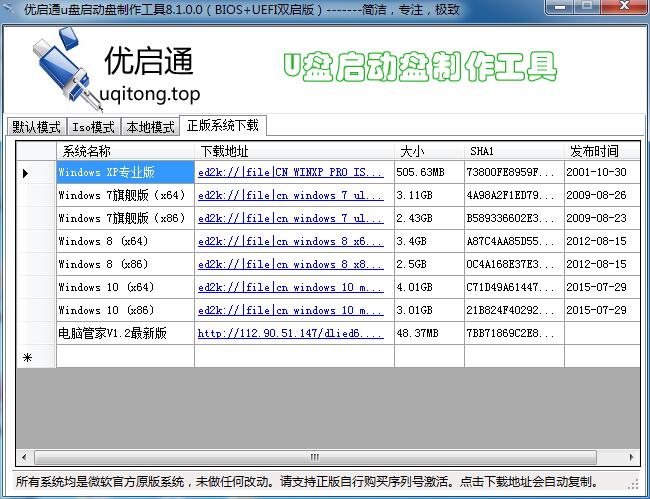Select the SHA1 cell 21B824F40292...

click(514, 310)
